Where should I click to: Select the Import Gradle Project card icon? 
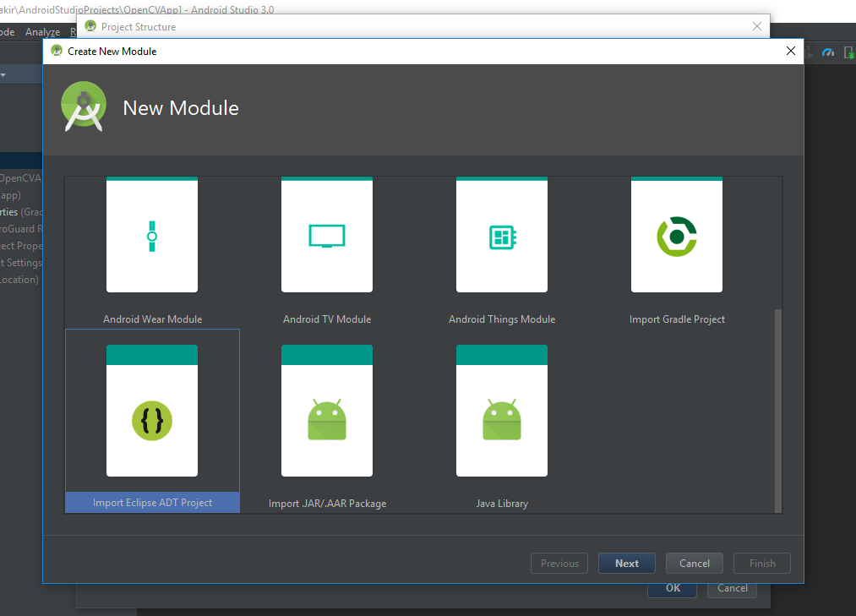point(677,235)
